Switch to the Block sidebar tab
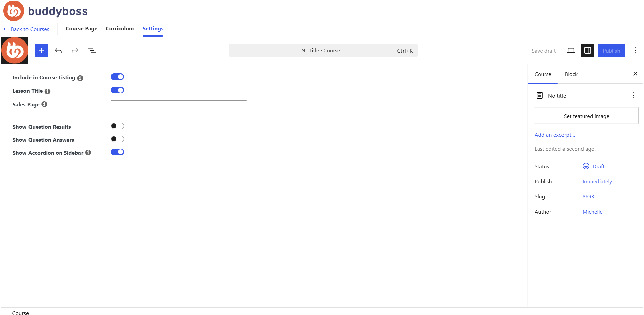Viewport: 644px width, 315px height. click(x=571, y=74)
